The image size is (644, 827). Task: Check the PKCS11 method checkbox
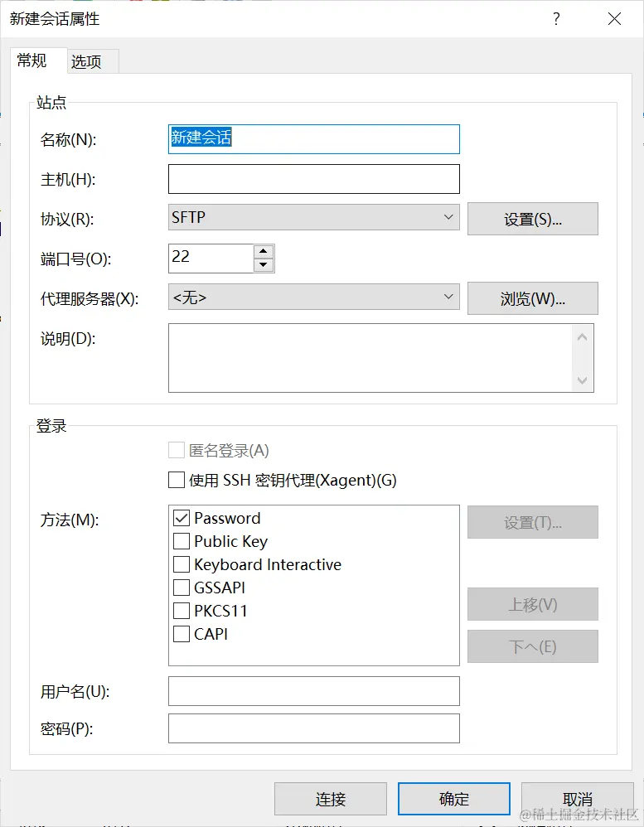182,612
